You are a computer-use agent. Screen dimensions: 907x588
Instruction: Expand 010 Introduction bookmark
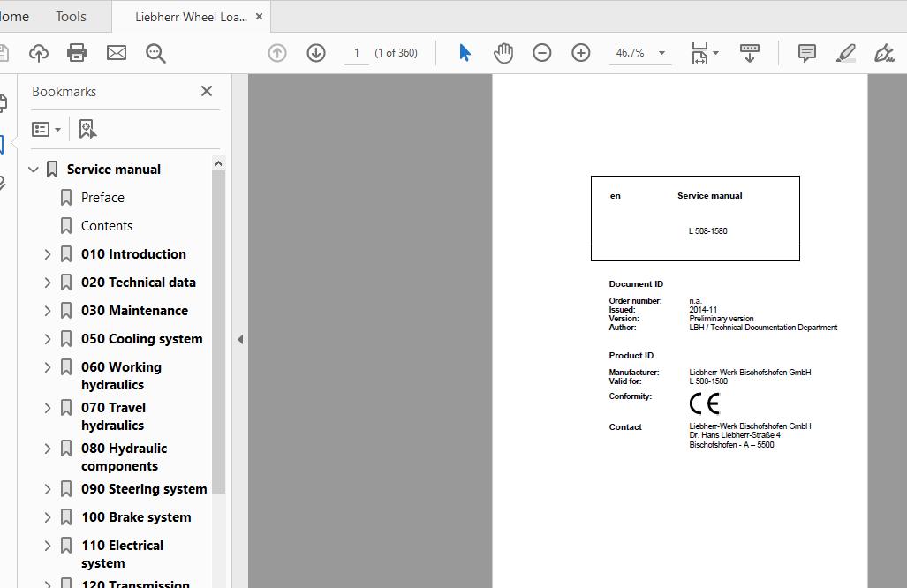48,254
